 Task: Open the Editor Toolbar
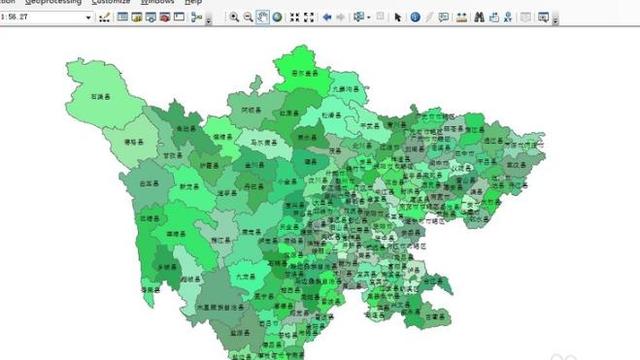104,17
